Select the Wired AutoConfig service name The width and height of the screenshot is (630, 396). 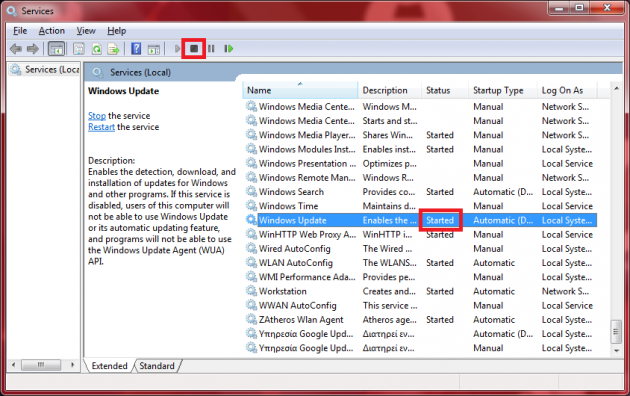(x=295, y=249)
